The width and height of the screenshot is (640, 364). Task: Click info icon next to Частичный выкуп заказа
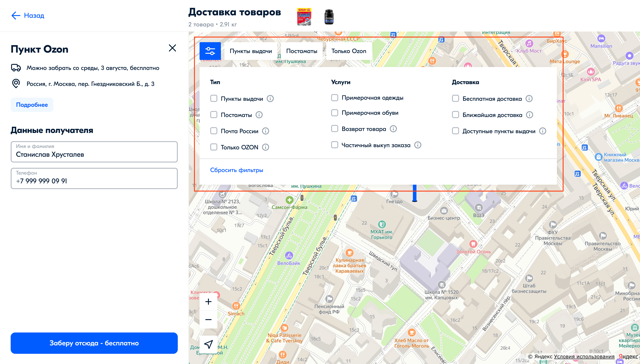[418, 145]
